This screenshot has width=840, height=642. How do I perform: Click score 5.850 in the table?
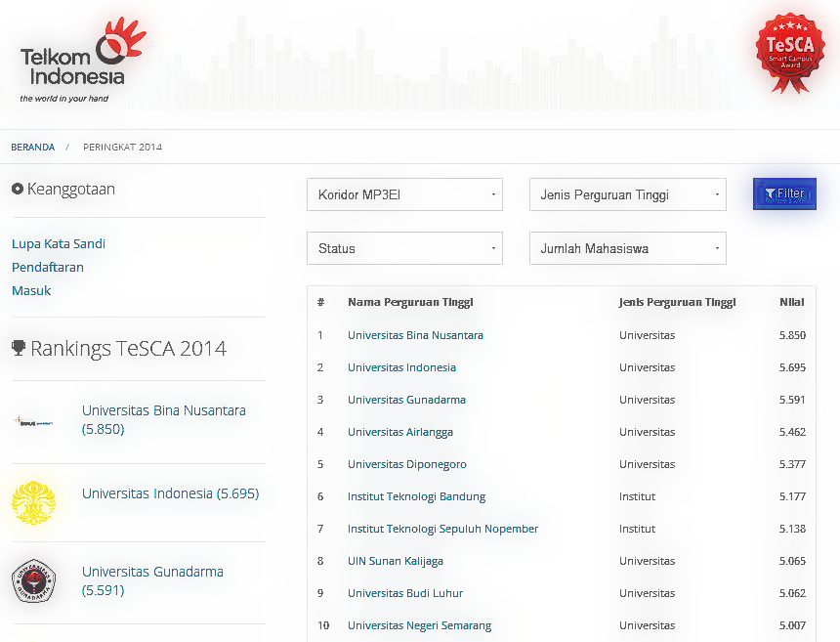pyautogui.click(x=792, y=335)
